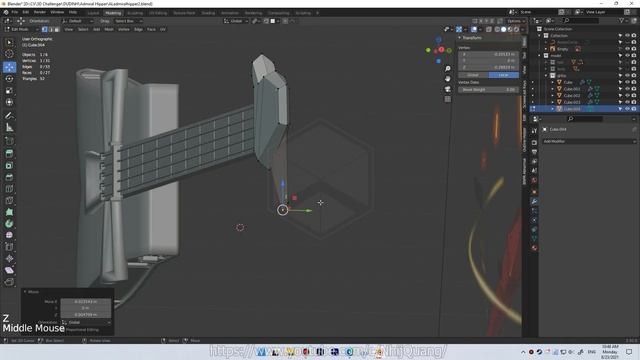Switch to the Layout workspace tab
Image resolution: width=640 pixels, height=360 pixels.
pyautogui.click(x=93, y=13)
